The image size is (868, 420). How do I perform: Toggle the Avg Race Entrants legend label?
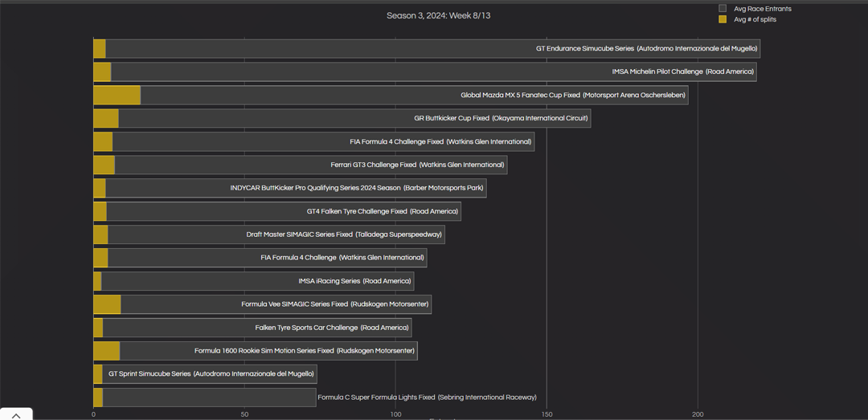click(762, 9)
